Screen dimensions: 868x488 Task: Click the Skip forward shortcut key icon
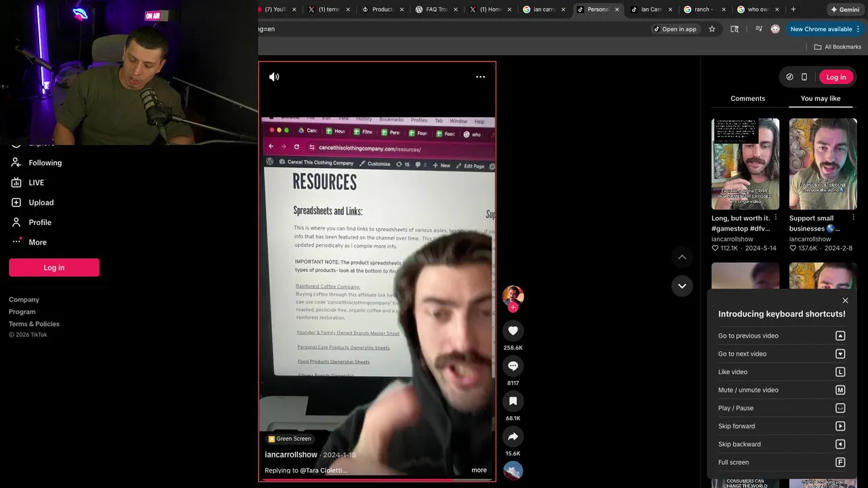point(840,426)
